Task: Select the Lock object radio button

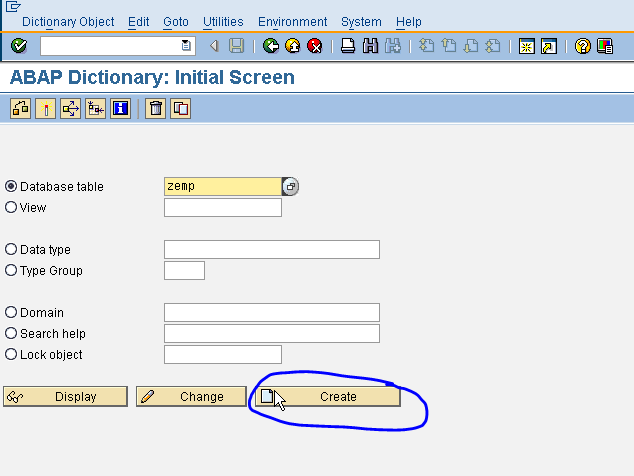Action: coord(11,354)
